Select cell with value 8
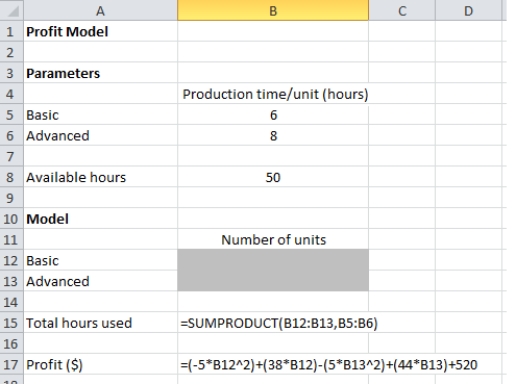Screen dimensions: 517x385 273,136
